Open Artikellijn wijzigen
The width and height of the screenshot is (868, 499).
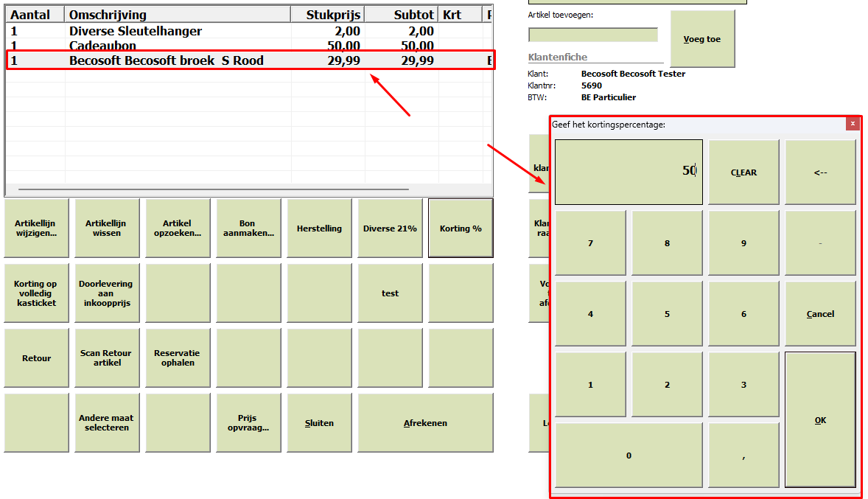pyautogui.click(x=37, y=228)
